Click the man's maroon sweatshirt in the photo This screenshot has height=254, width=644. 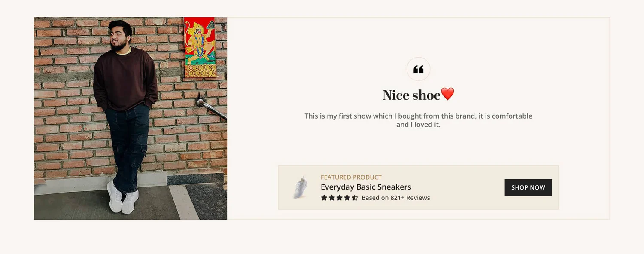pyautogui.click(x=125, y=80)
